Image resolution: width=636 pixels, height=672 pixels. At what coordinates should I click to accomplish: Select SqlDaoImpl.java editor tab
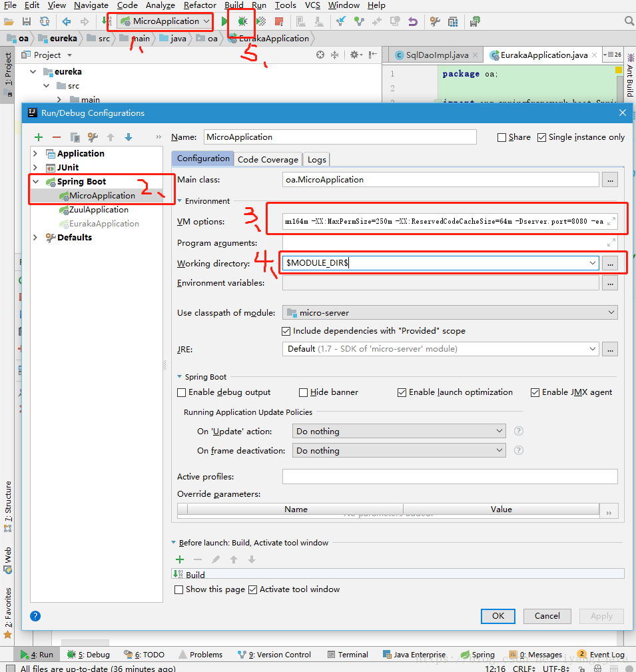tap(437, 55)
